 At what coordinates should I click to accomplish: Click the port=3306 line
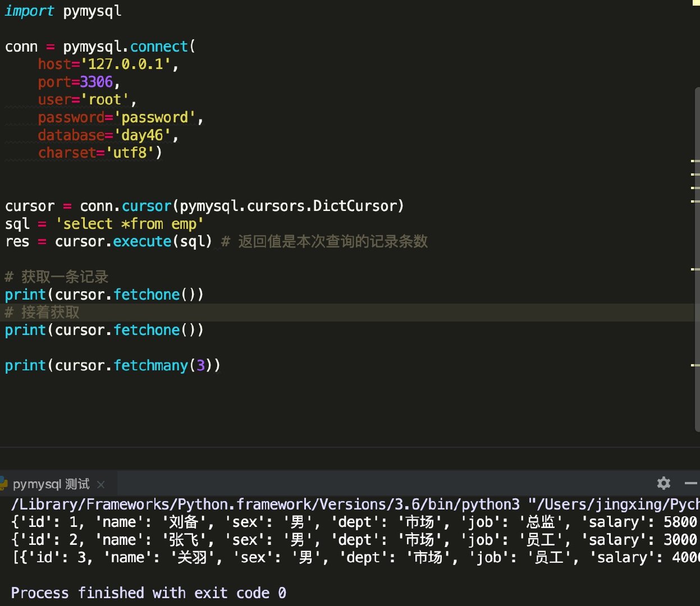(x=79, y=82)
